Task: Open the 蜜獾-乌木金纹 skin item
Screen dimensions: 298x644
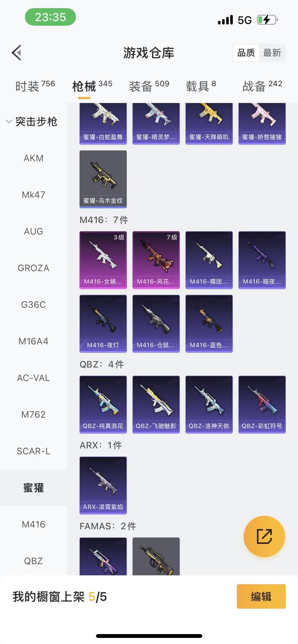Action: 103,179
